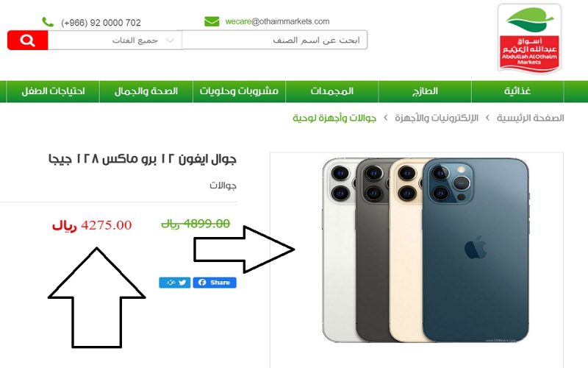This screenshot has height=368, width=588.
Task: Click the iPhone 12 Pro Max product image
Action: [426, 250]
